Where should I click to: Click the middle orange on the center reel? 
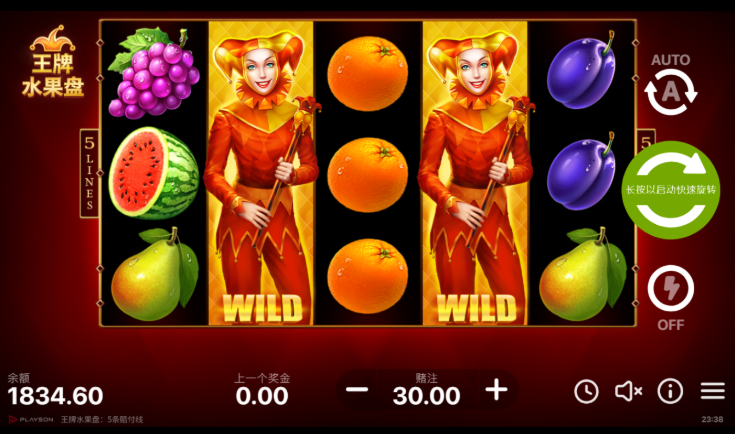[368, 174]
